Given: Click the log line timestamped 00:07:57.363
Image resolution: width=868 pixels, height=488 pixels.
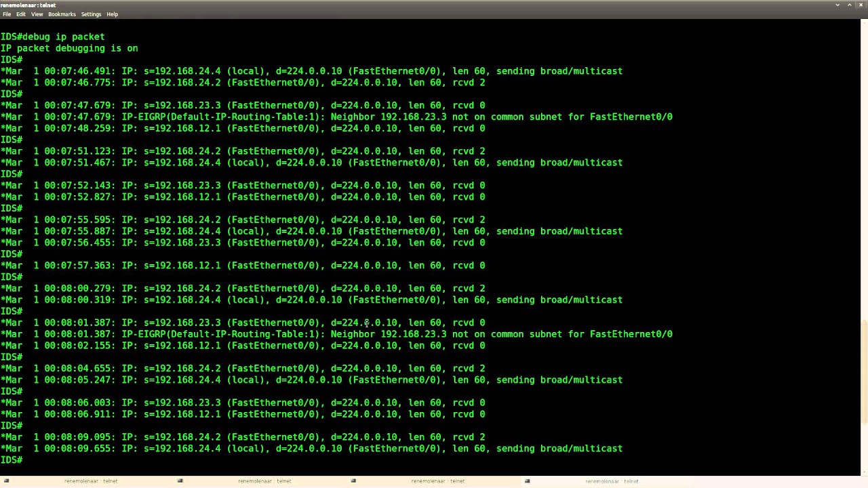Looking at the screenshot, I should tap(243, 266).
